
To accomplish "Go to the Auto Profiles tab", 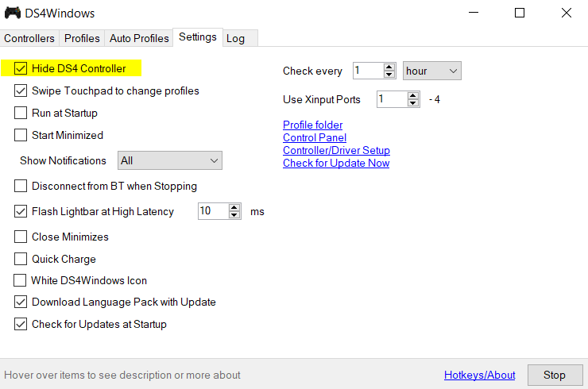I will [139, 38].
